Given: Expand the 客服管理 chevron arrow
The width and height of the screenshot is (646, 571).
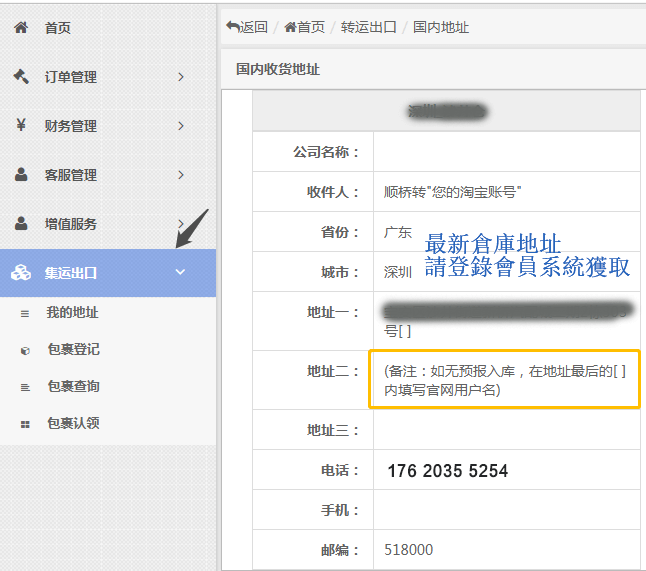Looking at the screenshot, I should coord(180,175).
